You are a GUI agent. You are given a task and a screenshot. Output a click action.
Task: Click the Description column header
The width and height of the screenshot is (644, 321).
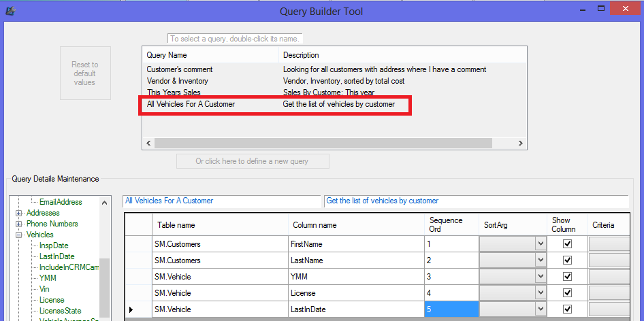402,55
